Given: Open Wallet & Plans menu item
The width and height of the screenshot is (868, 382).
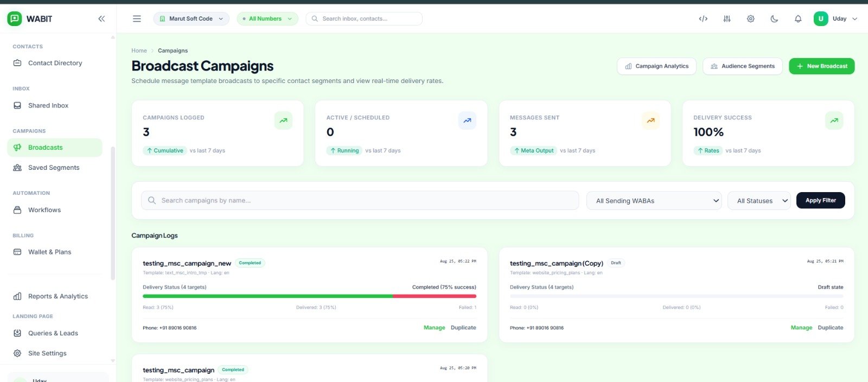Looking at the screenshot, I should tap(55, 252).
